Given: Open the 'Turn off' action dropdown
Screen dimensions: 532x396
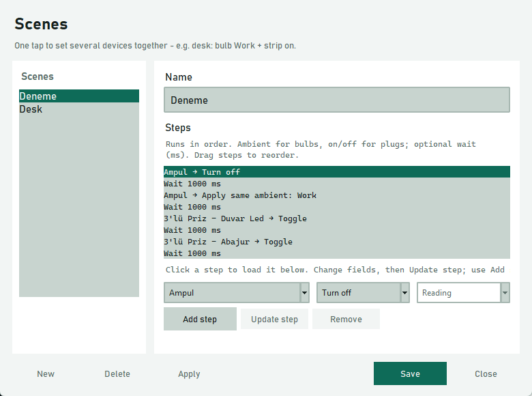Looking at the screenshot, I should pos(363,292).
